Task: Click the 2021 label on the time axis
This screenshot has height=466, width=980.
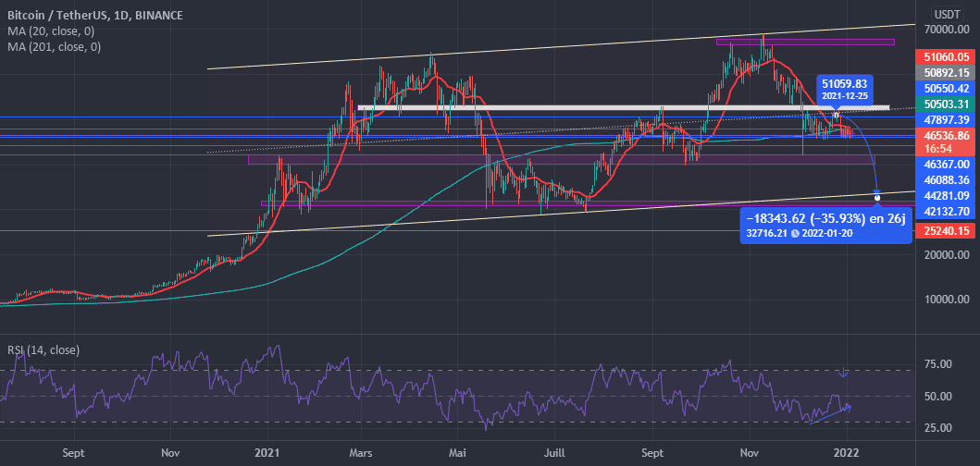Action: tap(268, 451)
